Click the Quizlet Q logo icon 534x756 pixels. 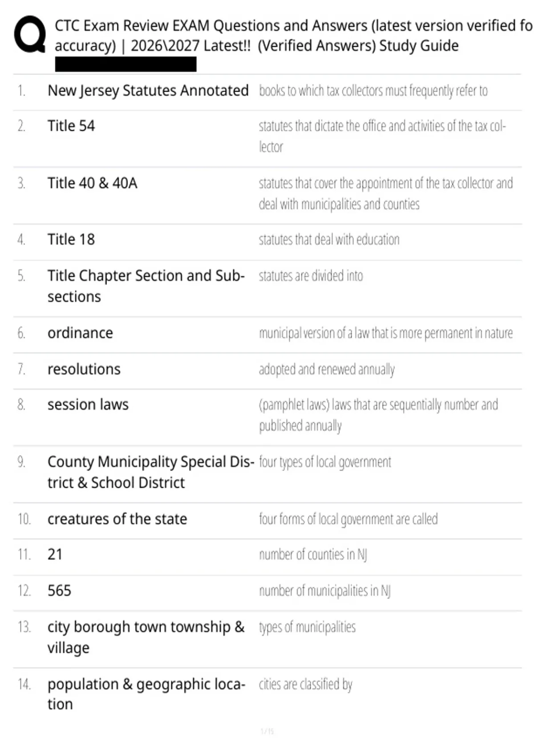[x=30, y=35]
